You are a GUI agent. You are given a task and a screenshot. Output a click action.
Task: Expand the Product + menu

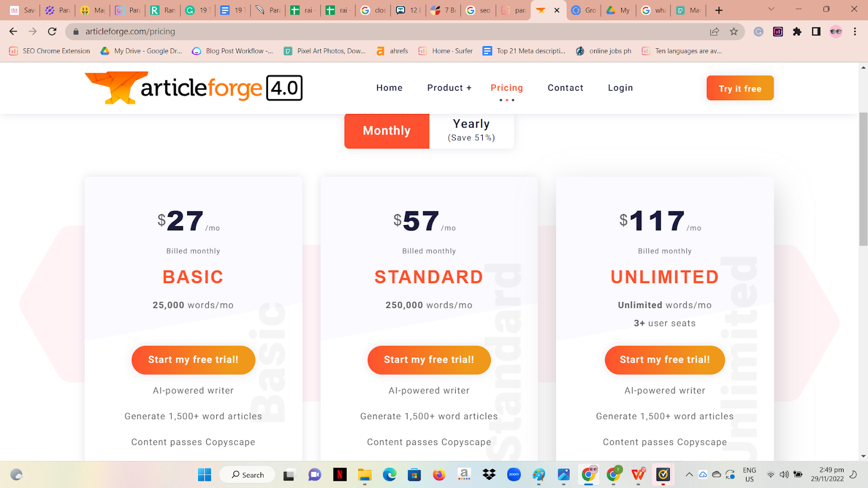449,88
